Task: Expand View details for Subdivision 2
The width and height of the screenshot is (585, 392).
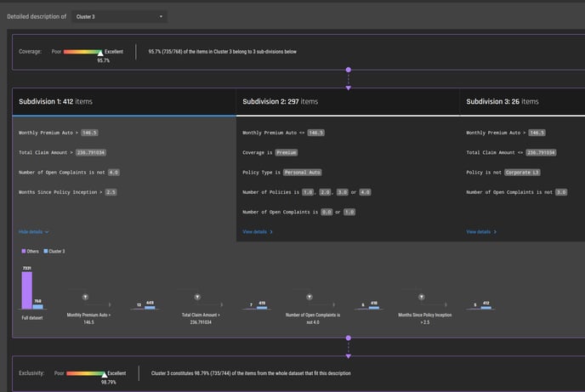Action: [258, 232]
